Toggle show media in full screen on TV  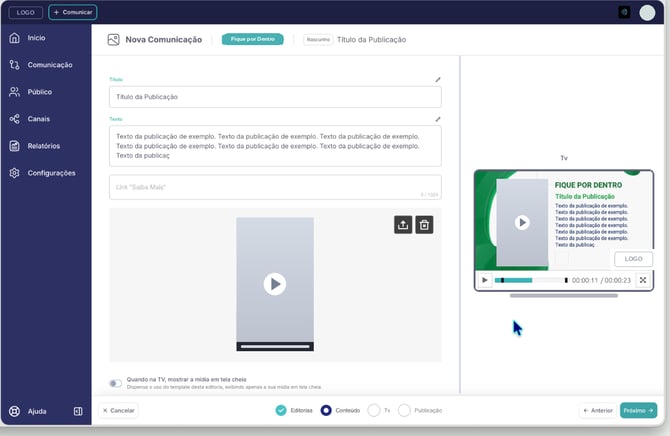pyautogui.click(x=115, y=383)
